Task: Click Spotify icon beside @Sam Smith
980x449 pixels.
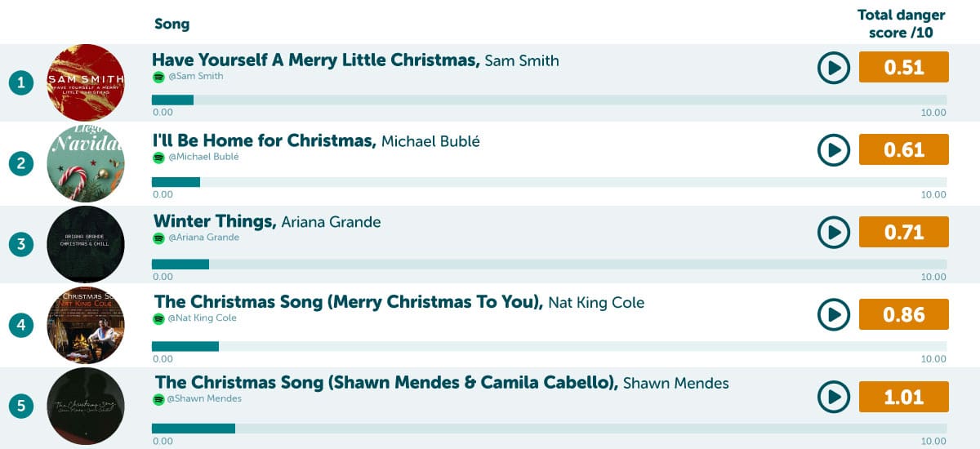Action: pyautogui.click(x=158, y=77)
